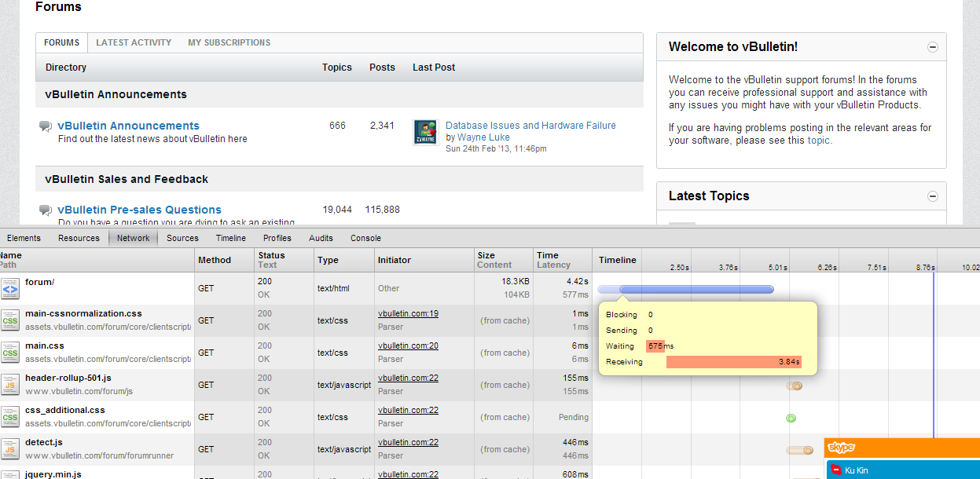
Task: Sort requests by the Name column header
Action: [x=97, y=260]
